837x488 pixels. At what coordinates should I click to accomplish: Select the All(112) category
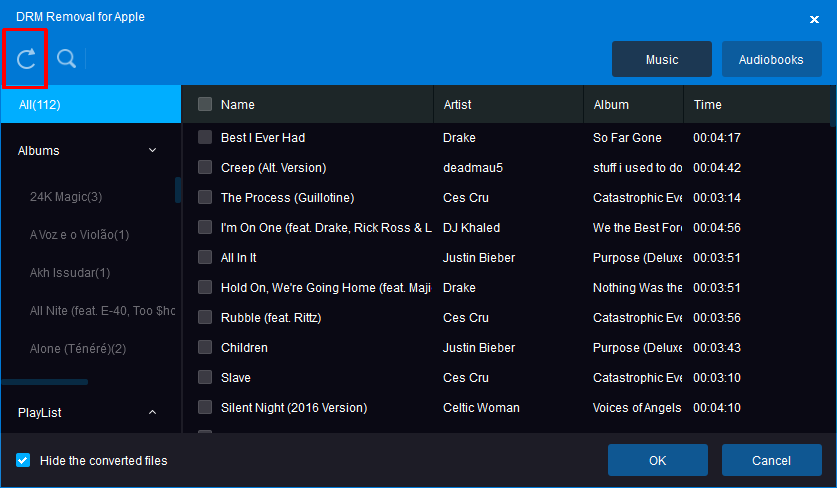pos(91,104)
